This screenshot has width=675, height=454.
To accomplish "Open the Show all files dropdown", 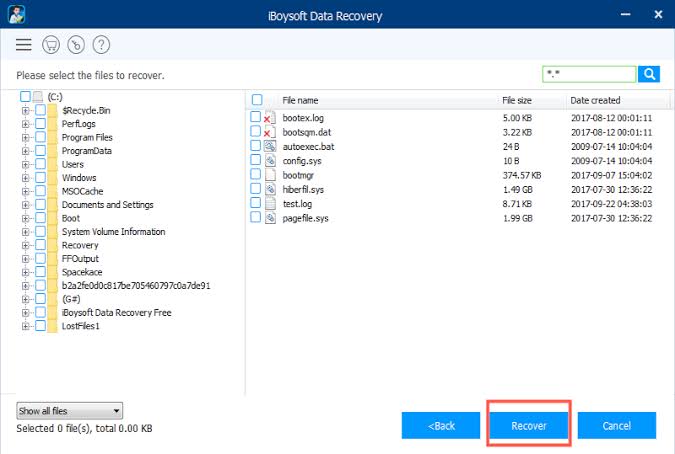I will (69, 411).
